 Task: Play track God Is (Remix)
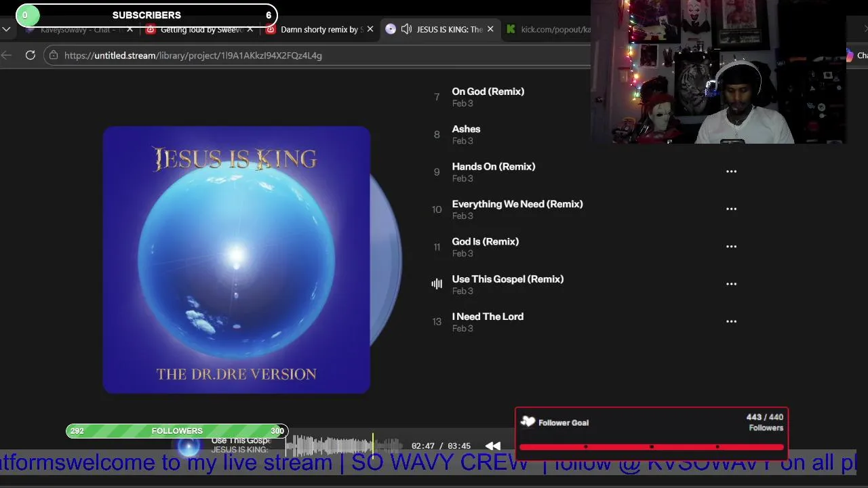pyautogui.click(x=486, y=241)
